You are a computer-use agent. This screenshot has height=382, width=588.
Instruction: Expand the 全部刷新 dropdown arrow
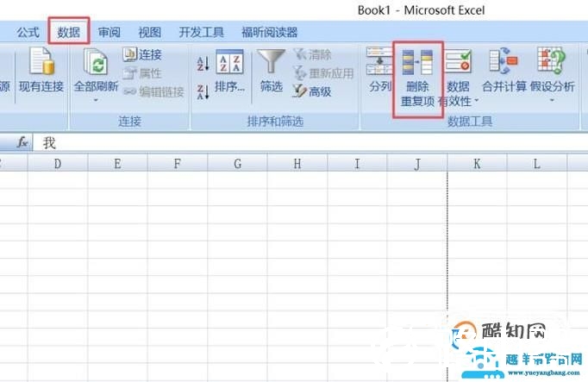[96, 100]
